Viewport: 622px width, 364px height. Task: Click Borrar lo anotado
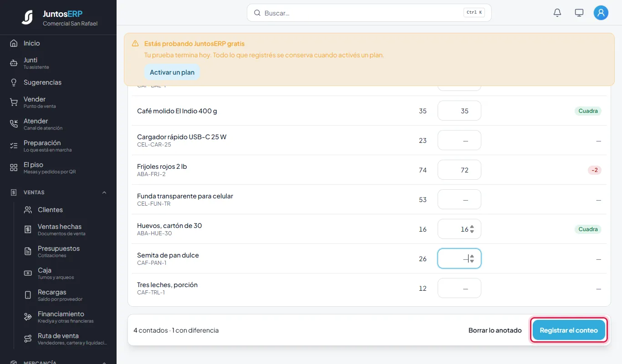tap(495, 330)
